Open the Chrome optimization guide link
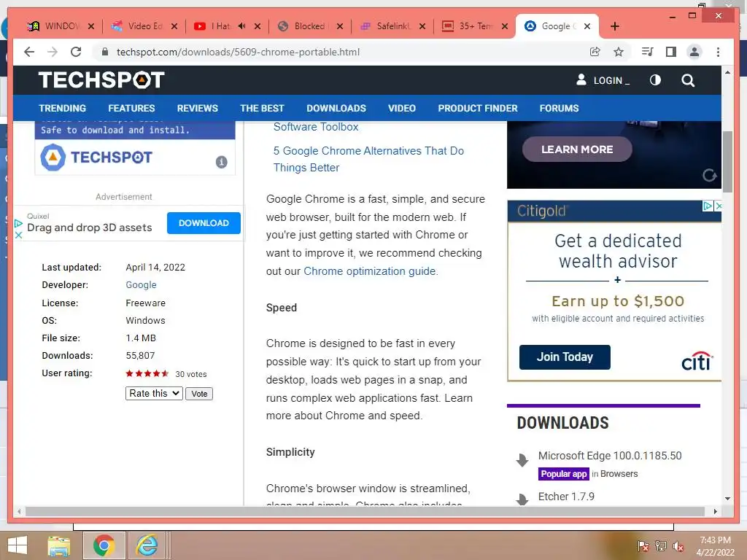This screenshot has height=560, width=747. [370, 271]
